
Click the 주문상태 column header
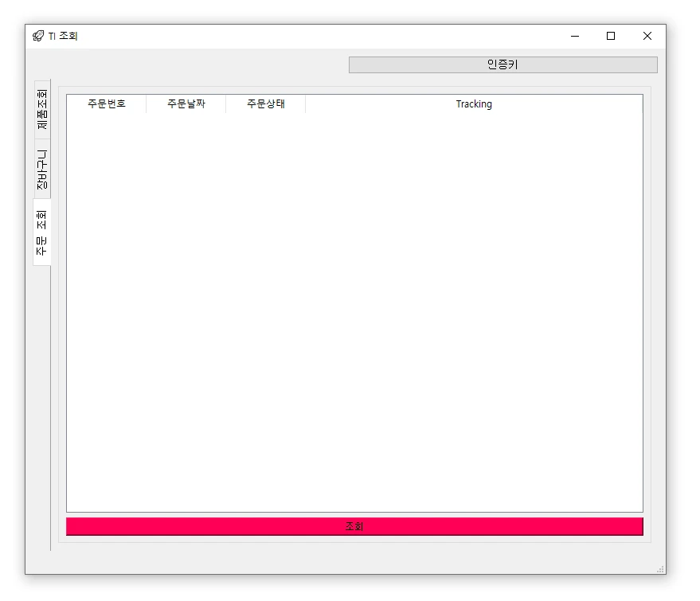[266, 104]
